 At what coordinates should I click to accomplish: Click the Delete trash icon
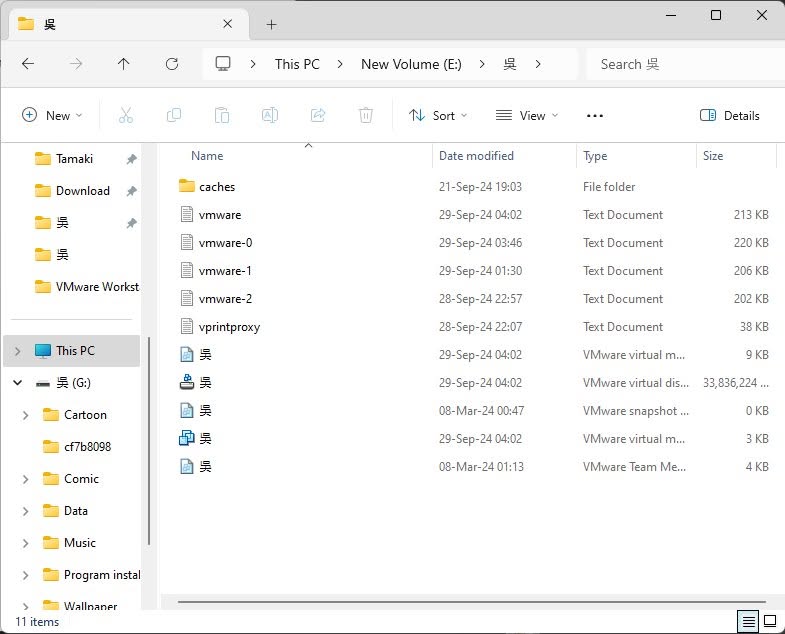[x=366, y=116]
